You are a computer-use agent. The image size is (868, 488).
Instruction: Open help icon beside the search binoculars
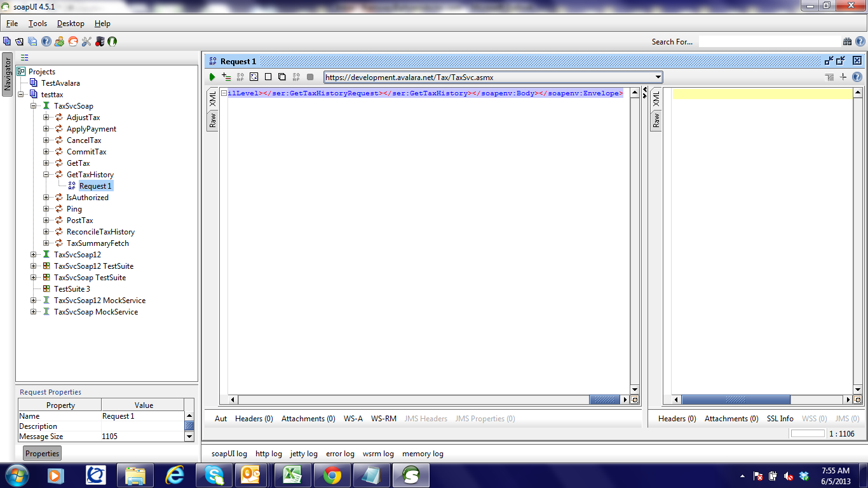(x=860, y=41)
